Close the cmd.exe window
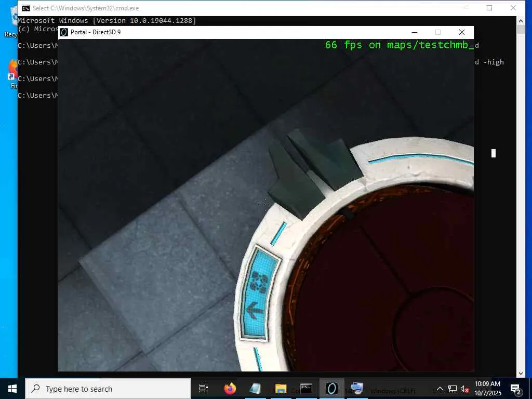The width and height of the screenshot is (532, 399). point(513,8)
